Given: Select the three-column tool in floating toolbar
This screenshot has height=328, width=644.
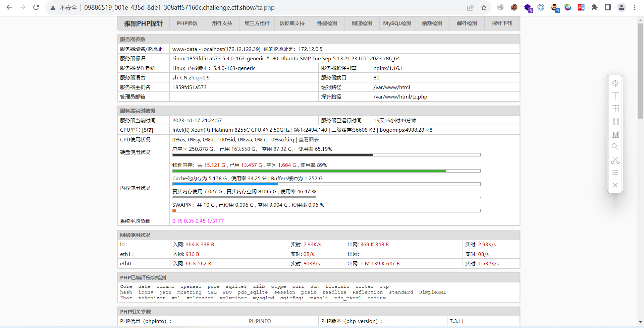Looking at the screenshot, I should (x=615, y=121).
